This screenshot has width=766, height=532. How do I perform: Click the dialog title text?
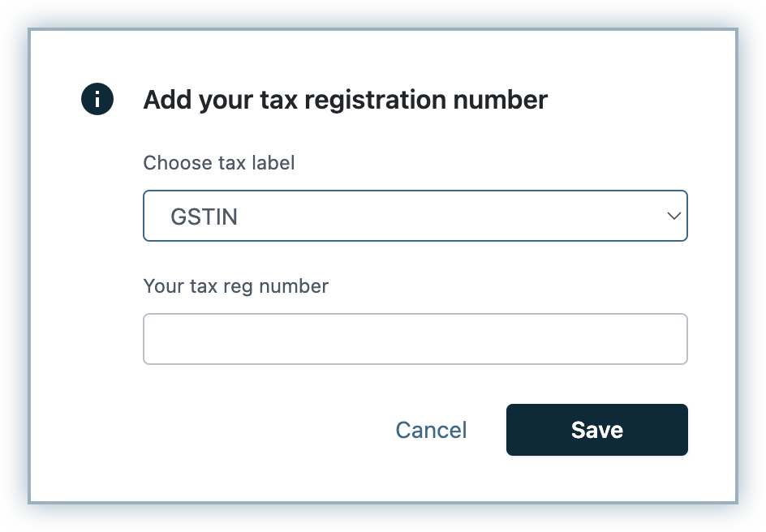click(x=345, y=100)
